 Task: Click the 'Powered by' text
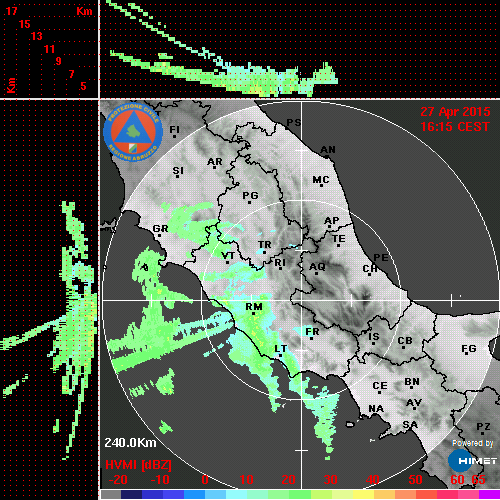click(473, 443)
